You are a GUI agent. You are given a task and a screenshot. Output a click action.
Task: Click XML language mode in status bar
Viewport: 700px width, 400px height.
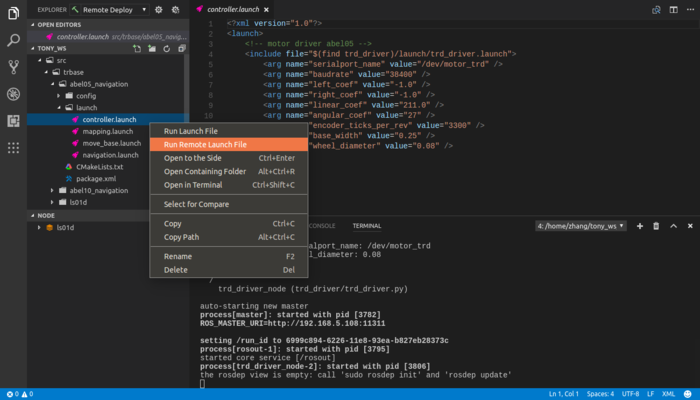[668, 394]
